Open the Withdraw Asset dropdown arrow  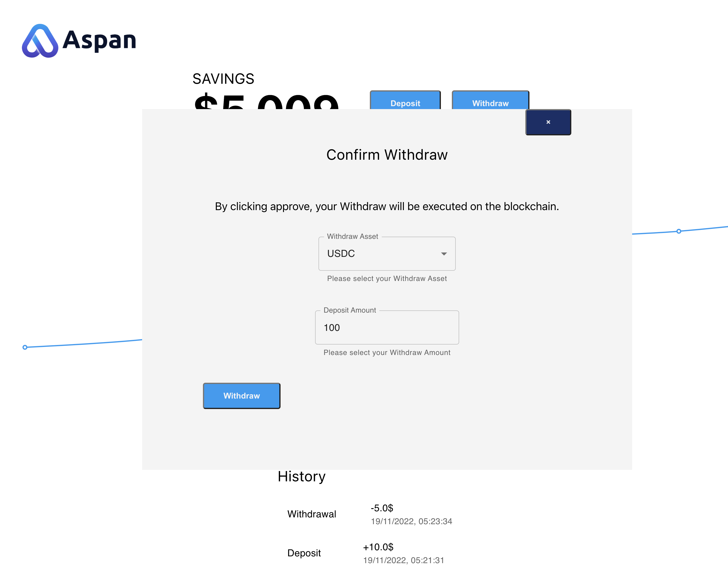pyautogui.click(x=444, y=254)
